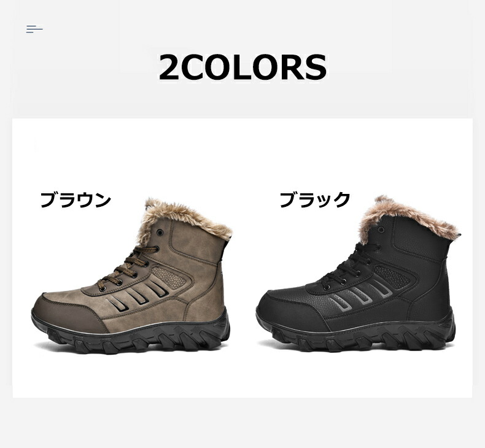Click the brown boot's top eyelet
The image size is (485, 448).
click(160, 232)
